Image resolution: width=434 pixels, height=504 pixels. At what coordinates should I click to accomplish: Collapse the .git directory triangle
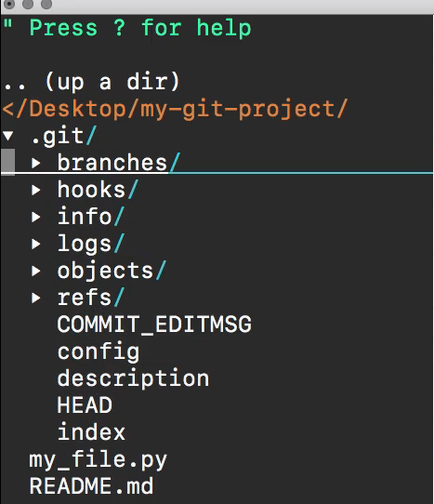pos(8,136)
